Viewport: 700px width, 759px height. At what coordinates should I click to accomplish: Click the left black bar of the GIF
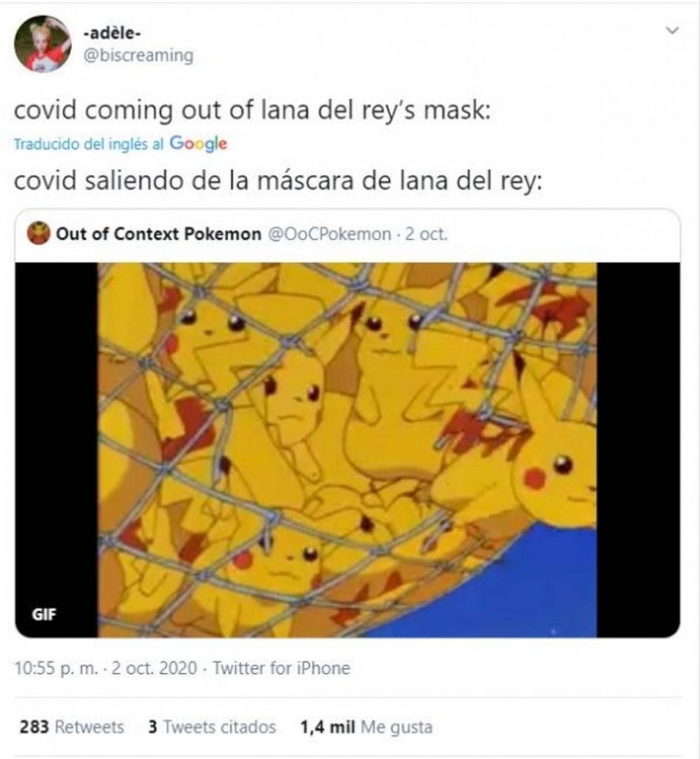point(56,445)
